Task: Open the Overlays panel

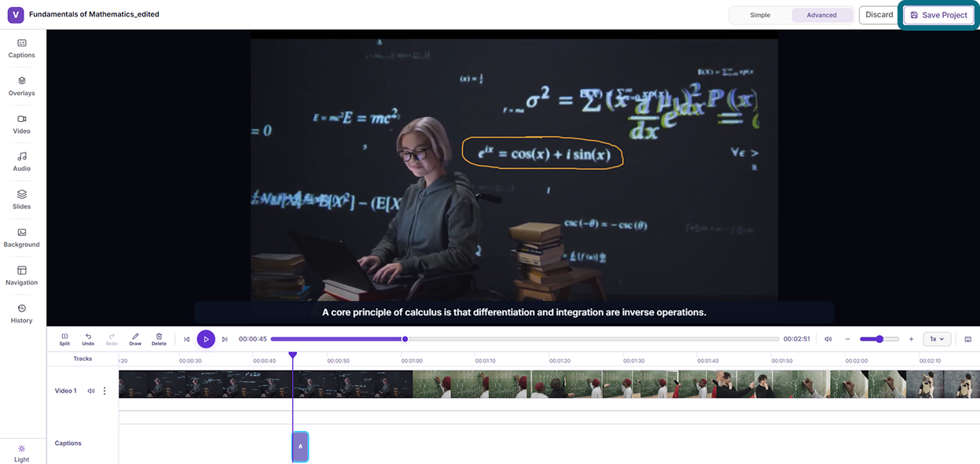Action: [21, 86]
